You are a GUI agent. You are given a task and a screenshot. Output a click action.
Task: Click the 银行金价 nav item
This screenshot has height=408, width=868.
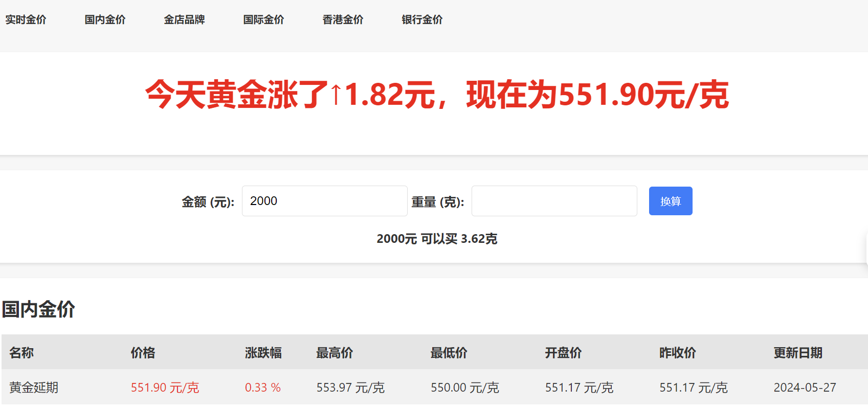[x=422, y=20]
